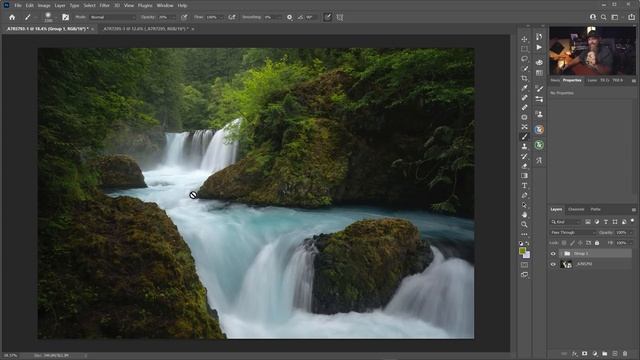Switch to the Paths tab
The height and width of the screenshot is (360, 640).
(596, 209)
